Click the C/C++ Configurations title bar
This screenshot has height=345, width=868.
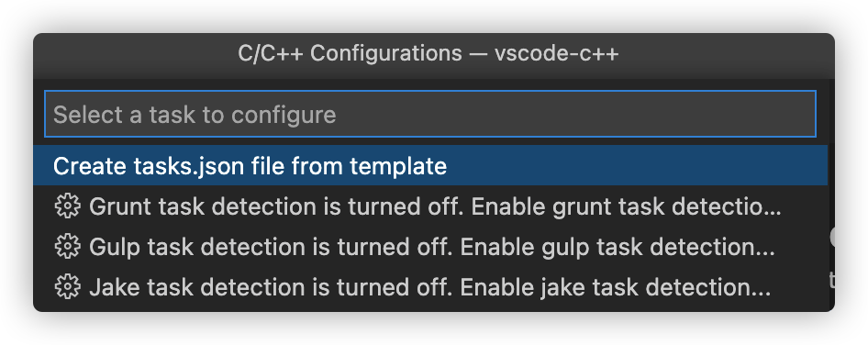click(433, 54)
